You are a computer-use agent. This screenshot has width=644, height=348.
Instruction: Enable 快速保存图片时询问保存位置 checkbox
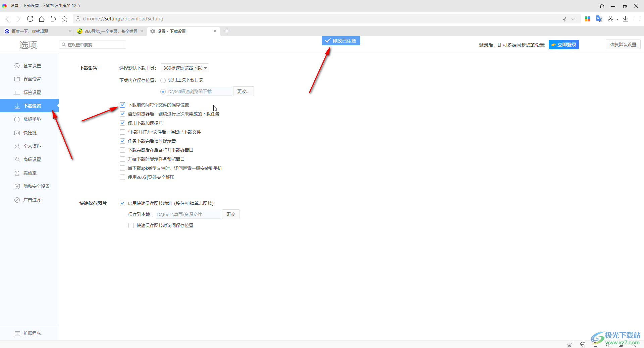point(131,225)
